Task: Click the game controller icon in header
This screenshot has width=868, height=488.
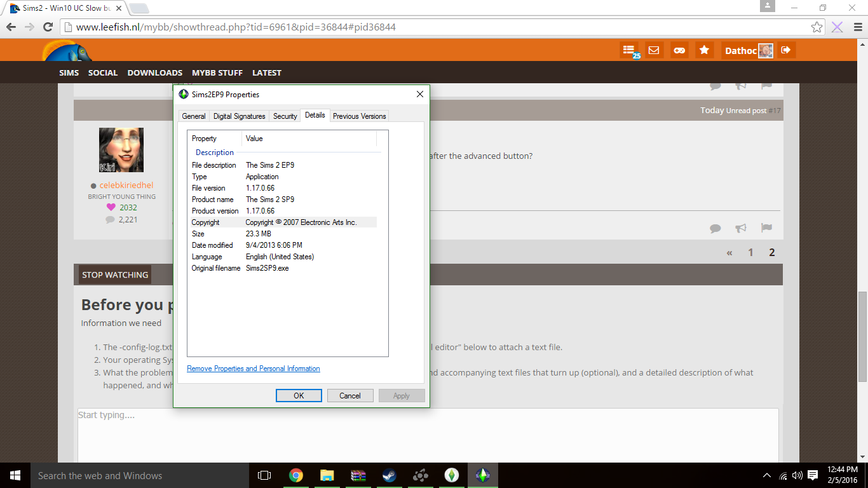Action: coord(679,50)
